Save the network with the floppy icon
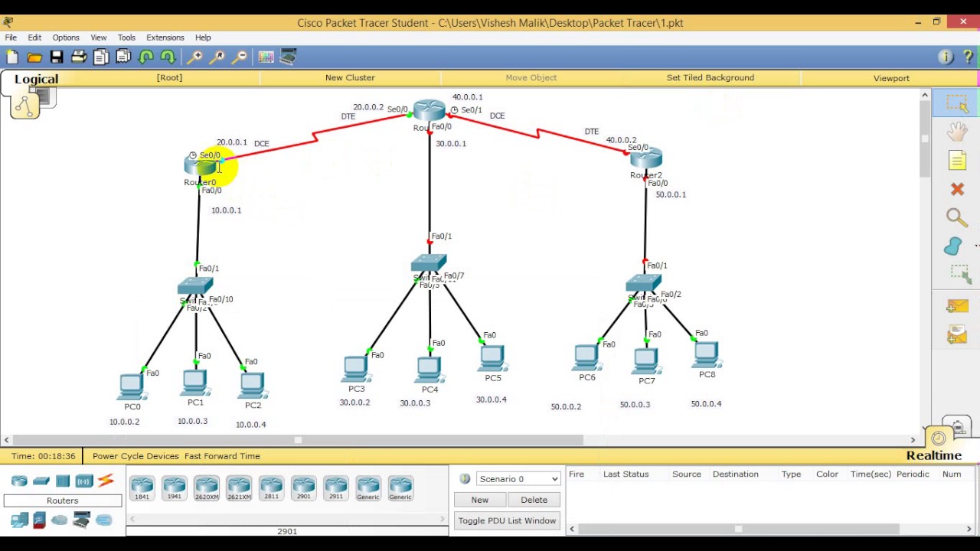Screen dimensions: 980x551 57,57
